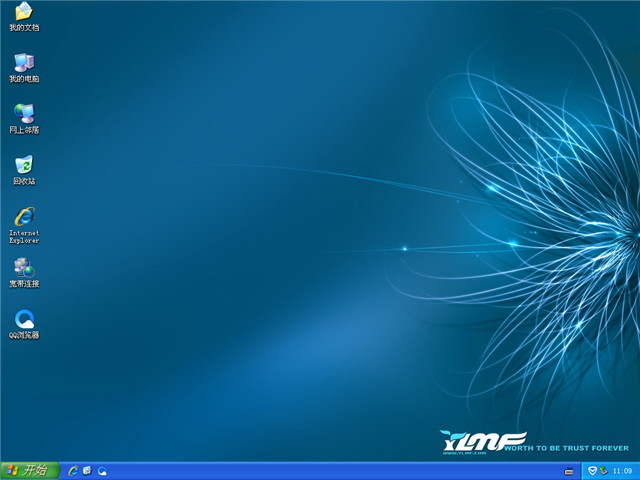Screen dimensions: 640x480
Task: Select the 回收站 Recycle Bin icon
Action: click(24, 164)
